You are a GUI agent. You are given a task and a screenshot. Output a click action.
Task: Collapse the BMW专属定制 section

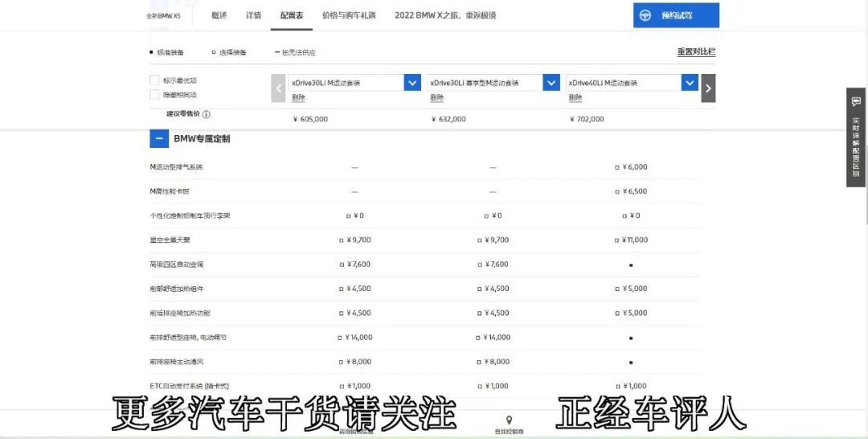coord(159,138)
